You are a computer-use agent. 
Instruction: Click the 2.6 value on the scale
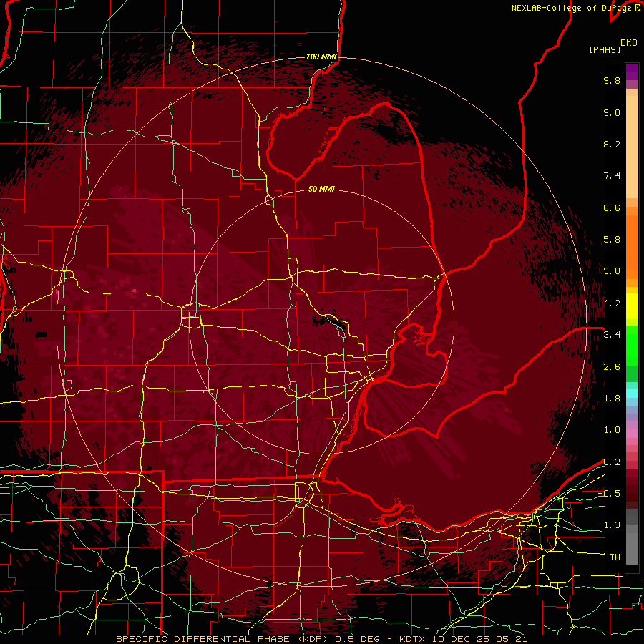click(612, 367)
